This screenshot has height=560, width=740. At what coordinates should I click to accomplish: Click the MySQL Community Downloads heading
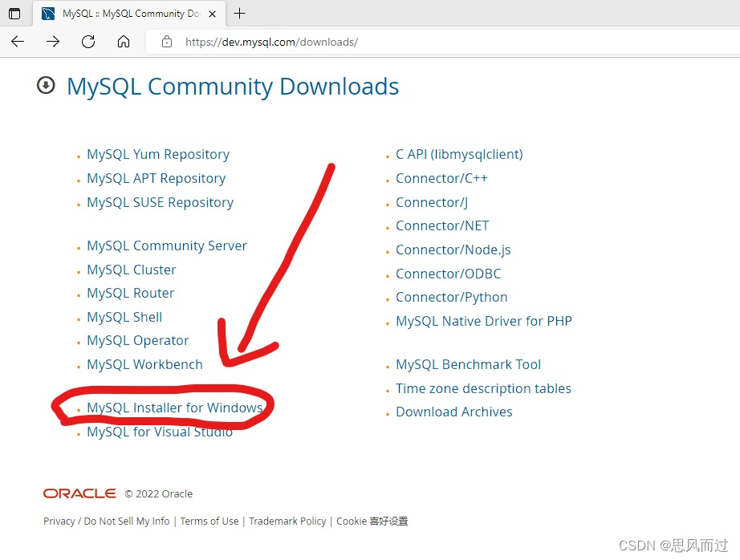tap(233, 87)
